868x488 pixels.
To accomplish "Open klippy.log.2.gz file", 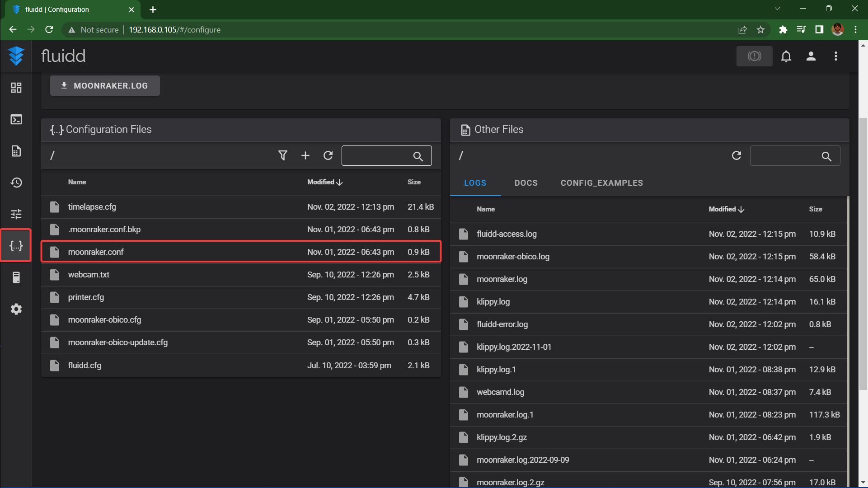I will (648, 437).
